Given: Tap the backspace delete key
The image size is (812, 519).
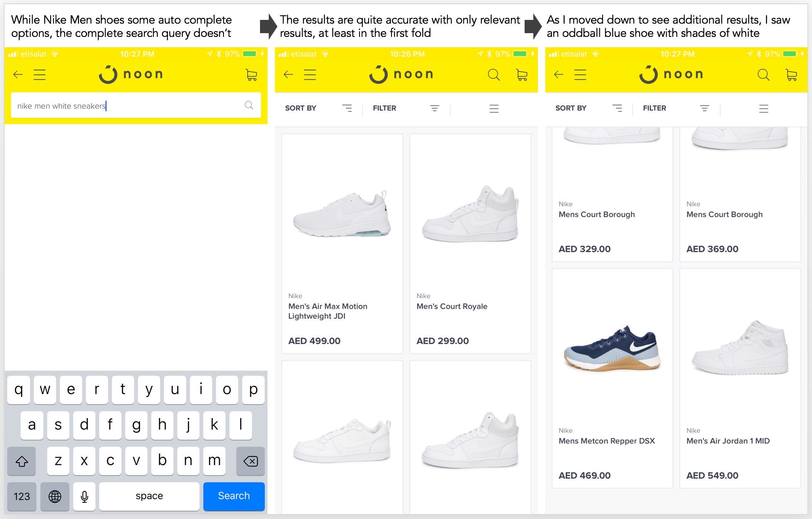Looking at the screenshot, I should point(250,461).
